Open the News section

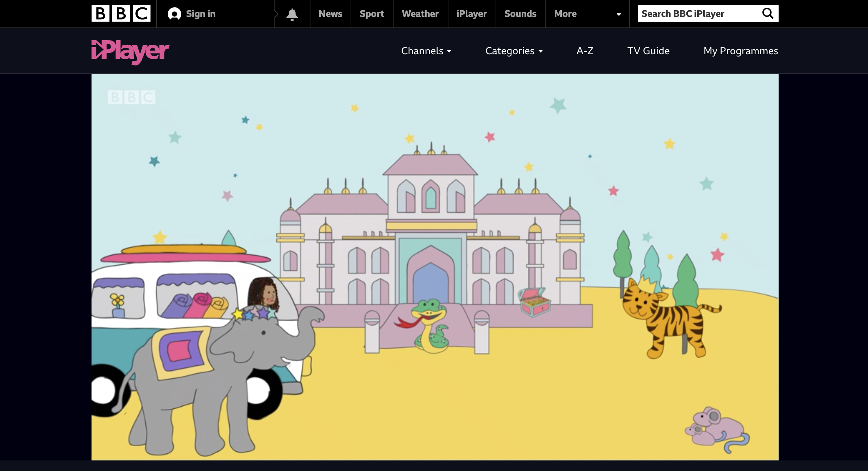[x=330, y=14]
